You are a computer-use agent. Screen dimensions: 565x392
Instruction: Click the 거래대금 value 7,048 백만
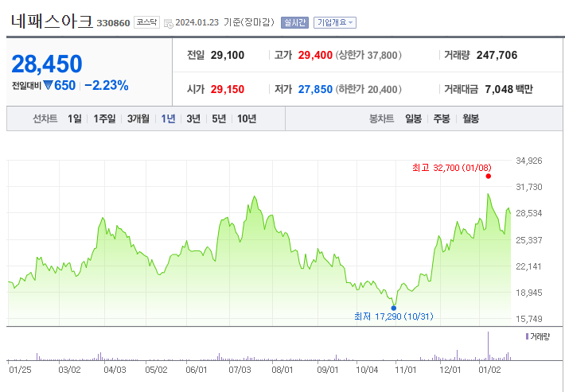click(509, 89)
